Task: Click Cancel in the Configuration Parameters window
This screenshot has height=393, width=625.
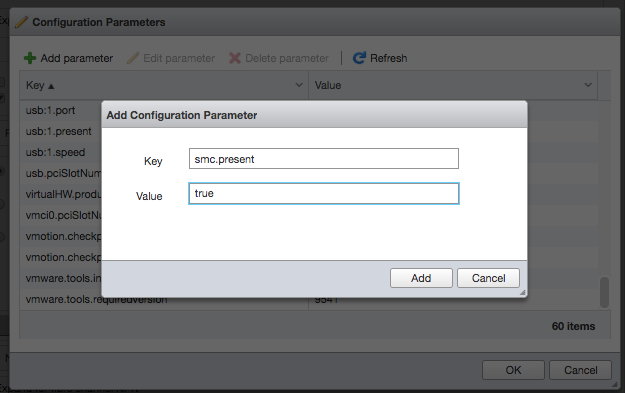Action: point(580,370)
